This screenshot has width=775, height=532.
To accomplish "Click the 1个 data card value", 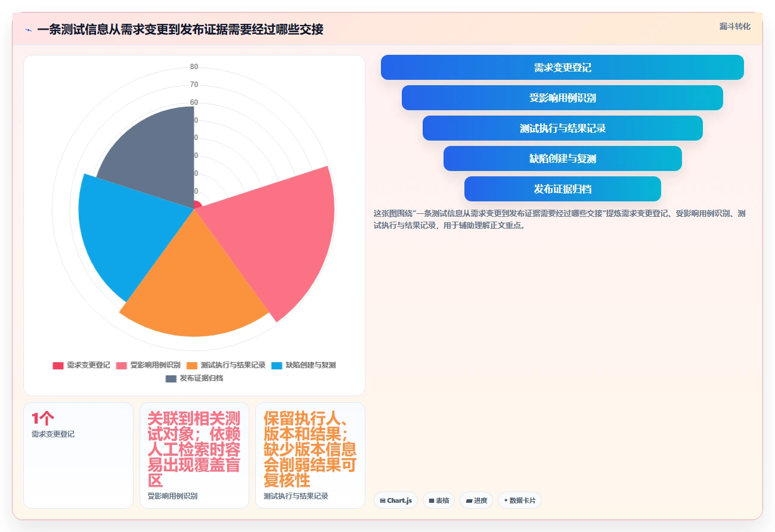I will 43,419.
